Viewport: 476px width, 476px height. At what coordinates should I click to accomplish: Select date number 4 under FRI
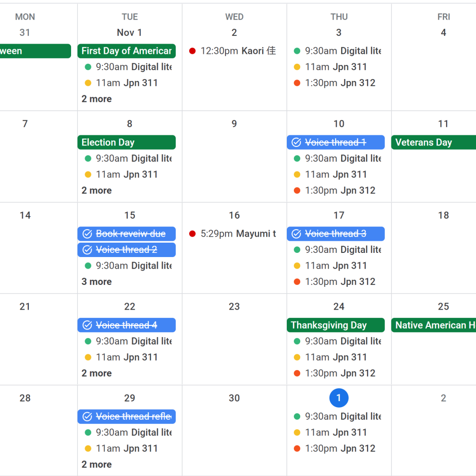pyautogui.click(x=443, y=33)
